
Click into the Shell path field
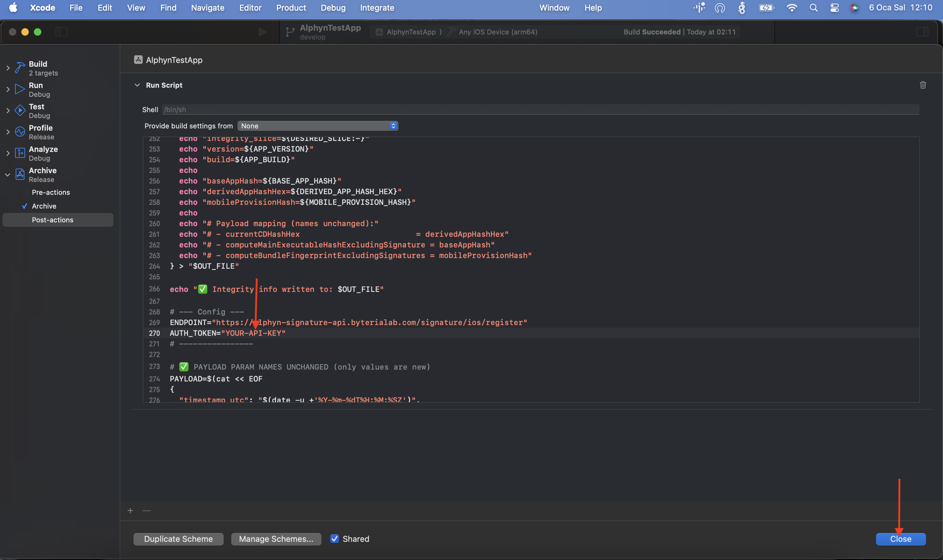click(x=540, y=109)
